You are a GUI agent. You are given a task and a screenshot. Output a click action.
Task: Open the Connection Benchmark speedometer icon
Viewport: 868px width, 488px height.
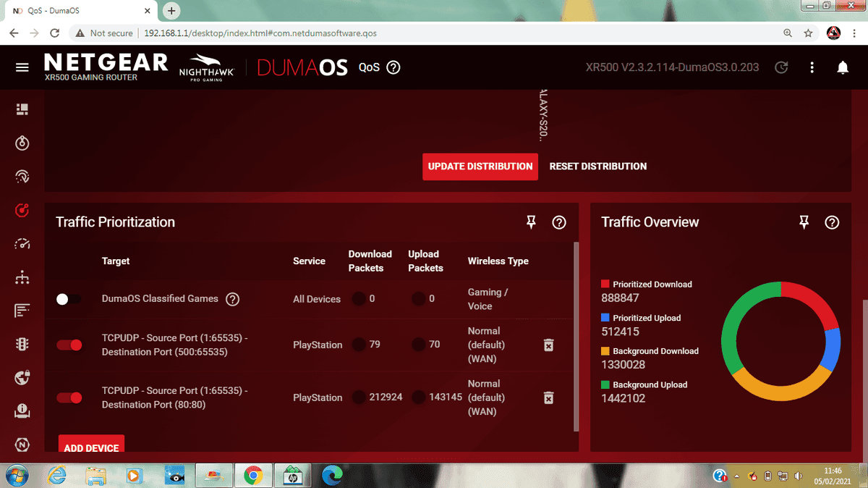click(x=22, y=243)
